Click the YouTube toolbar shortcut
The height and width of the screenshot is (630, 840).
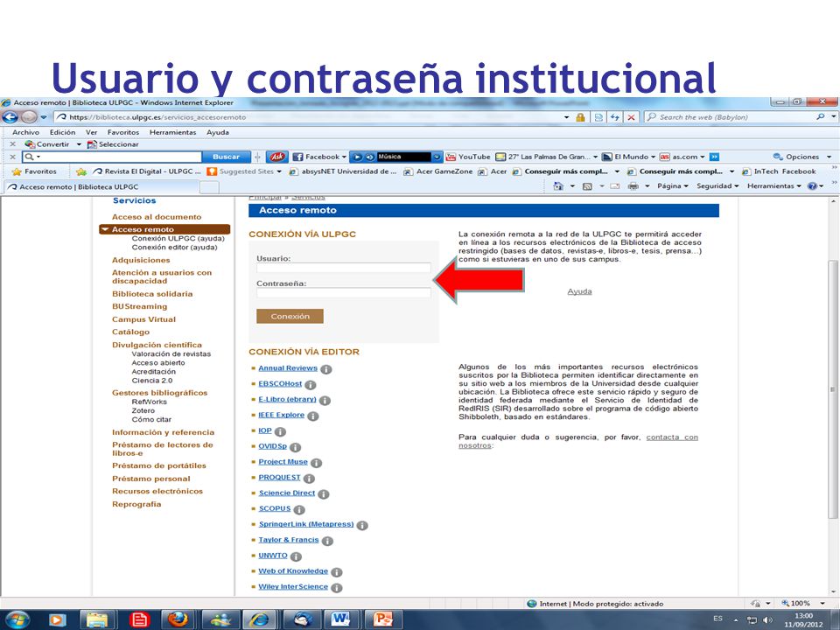click(x=467, y=157)
